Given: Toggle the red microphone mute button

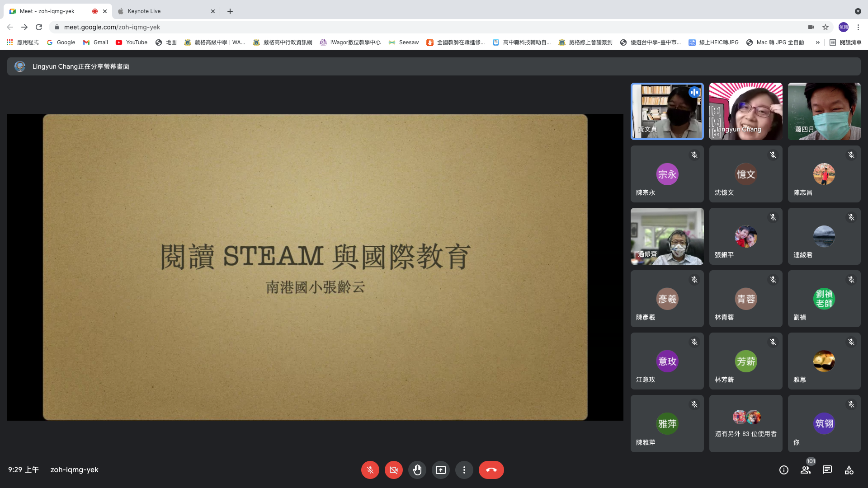Looking at the screenshot, I should coord(370,470).
